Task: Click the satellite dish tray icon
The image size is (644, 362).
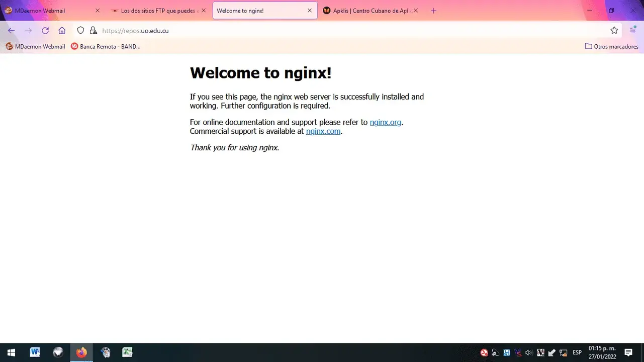Action: (495, 353)
